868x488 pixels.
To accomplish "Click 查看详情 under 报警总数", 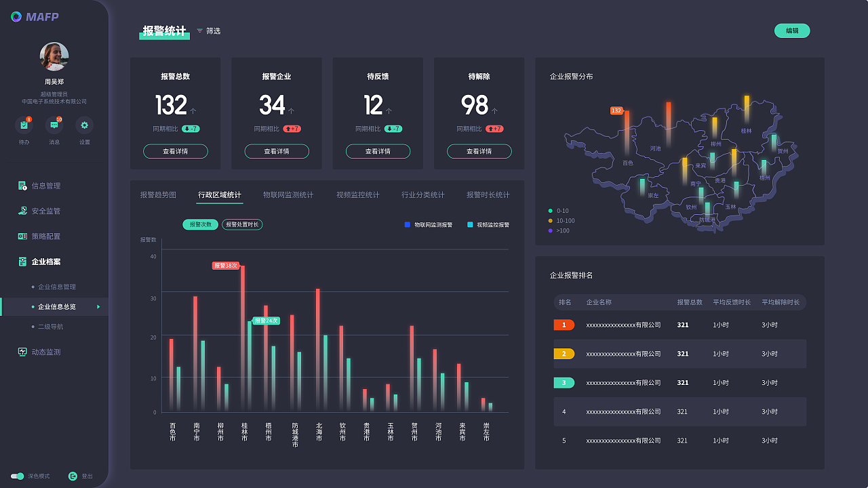I will 176,151.
